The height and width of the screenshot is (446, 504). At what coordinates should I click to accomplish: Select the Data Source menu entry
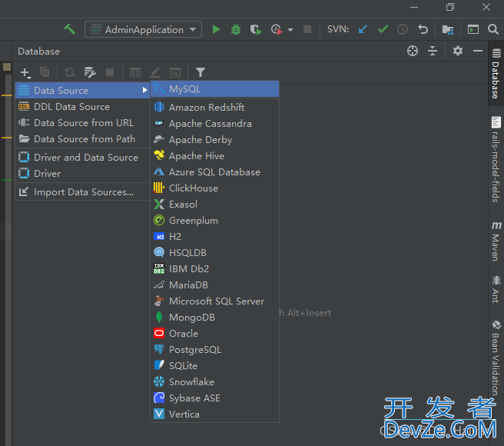pos(83,91)
